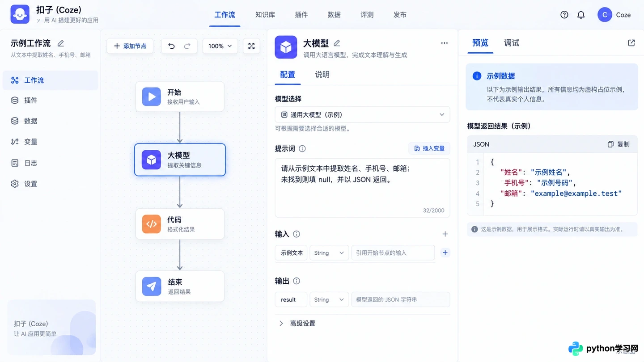Switch to the 知识库 top tab
Screen dimensions: 644x362
[x=265, y=15]
